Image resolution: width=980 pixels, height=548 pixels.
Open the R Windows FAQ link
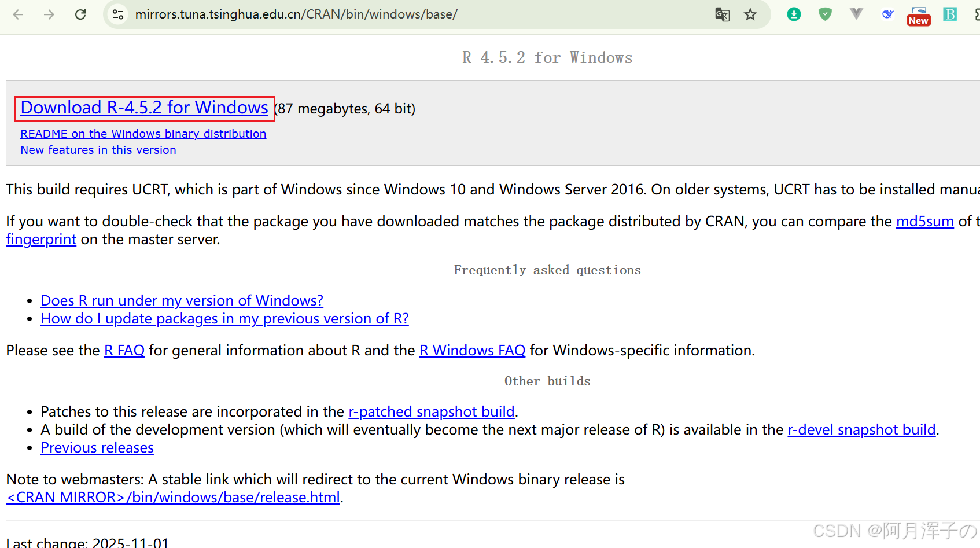pos(472,351)
